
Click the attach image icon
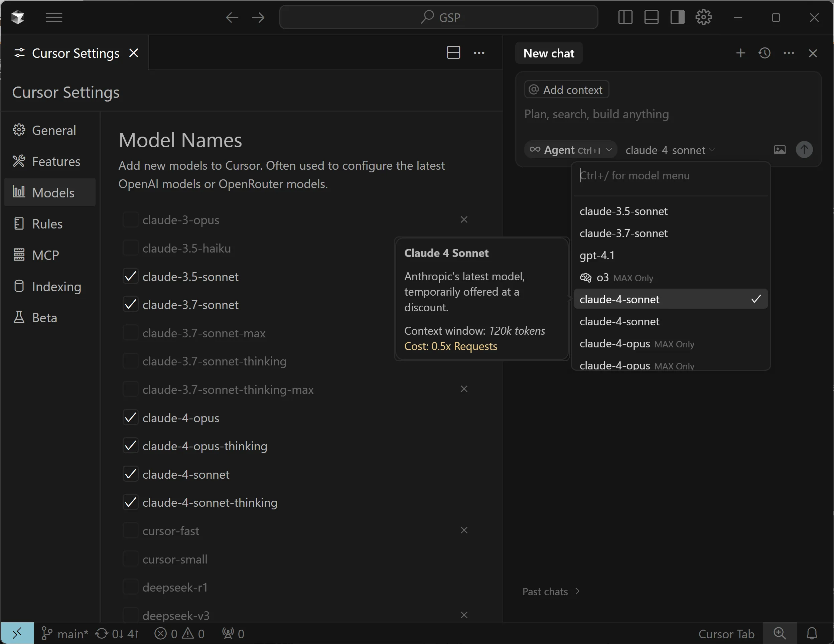click(x=780, y=150)
